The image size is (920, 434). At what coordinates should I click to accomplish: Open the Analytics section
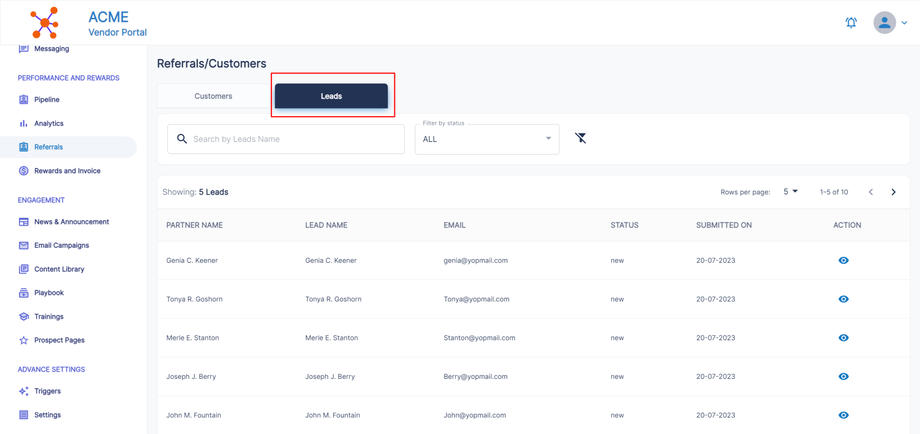49,124
